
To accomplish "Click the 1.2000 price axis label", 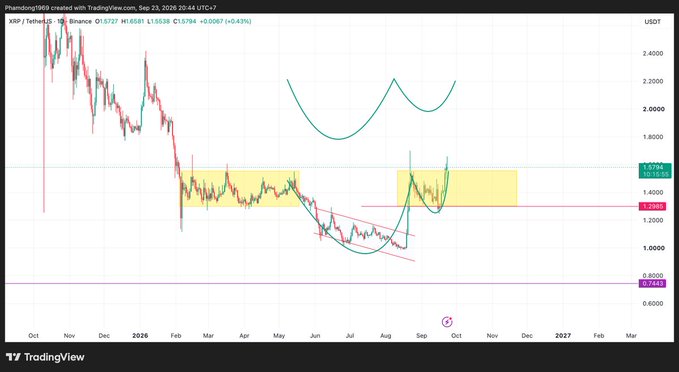I will pos(653,220).
